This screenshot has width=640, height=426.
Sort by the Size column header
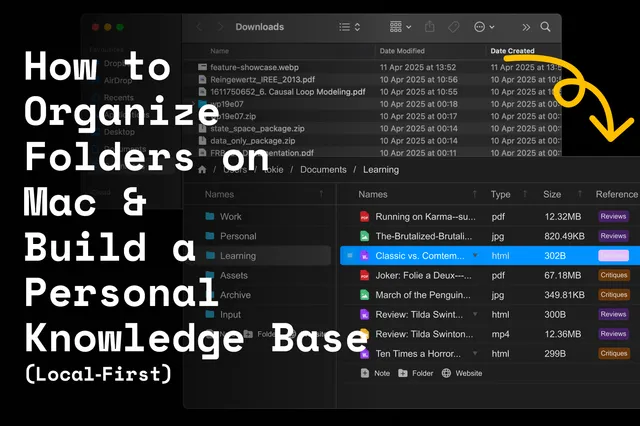[552, 194]
